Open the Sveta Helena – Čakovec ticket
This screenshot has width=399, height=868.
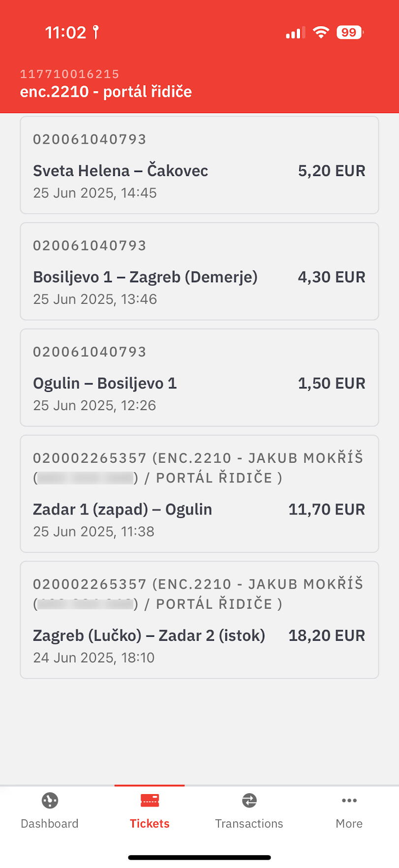point(199,165)
